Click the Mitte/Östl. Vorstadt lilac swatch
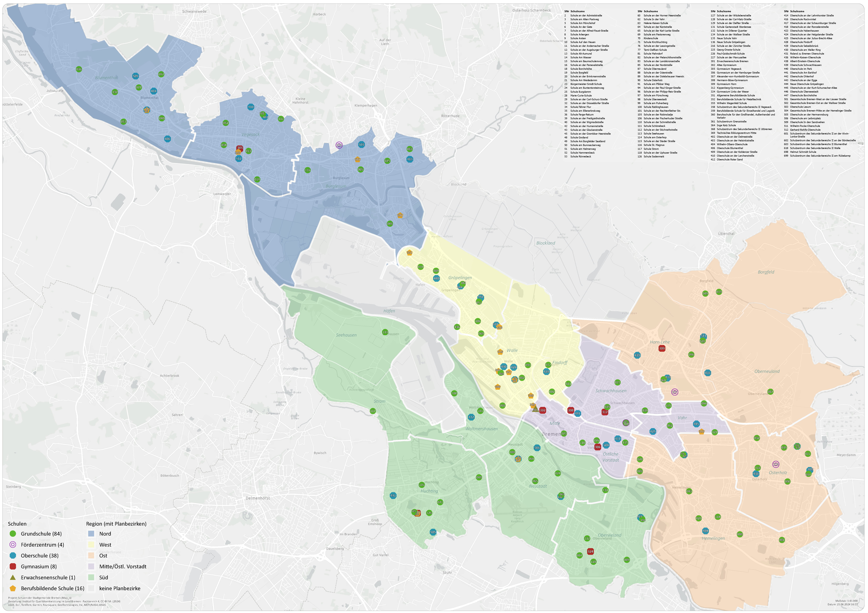868x613 pixels. pyautogui.click(x=91, y=566)
